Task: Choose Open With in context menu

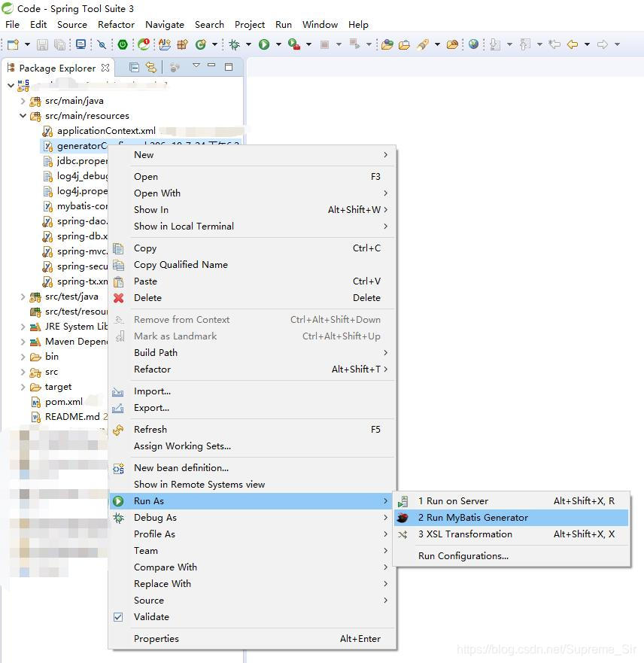Action: click(252, 193)
